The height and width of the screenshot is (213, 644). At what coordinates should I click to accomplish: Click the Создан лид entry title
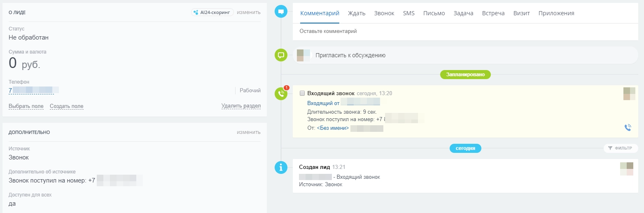tap(315, 167)
